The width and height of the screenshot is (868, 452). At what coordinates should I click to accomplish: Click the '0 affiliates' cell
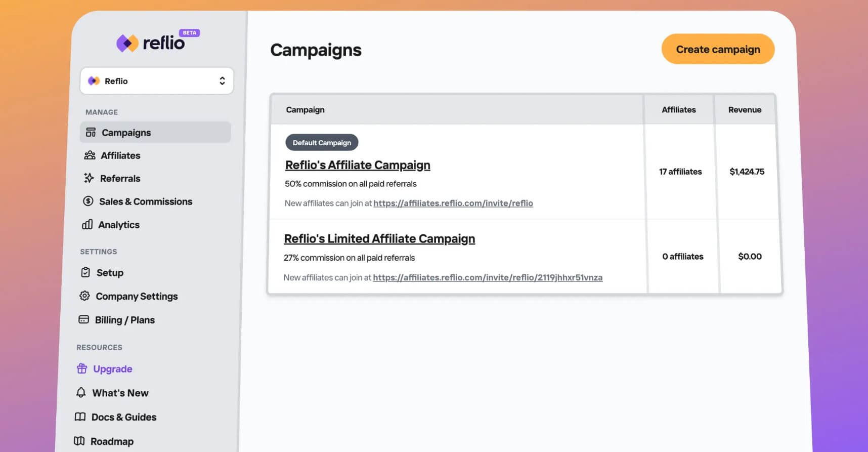pos(683,257)
